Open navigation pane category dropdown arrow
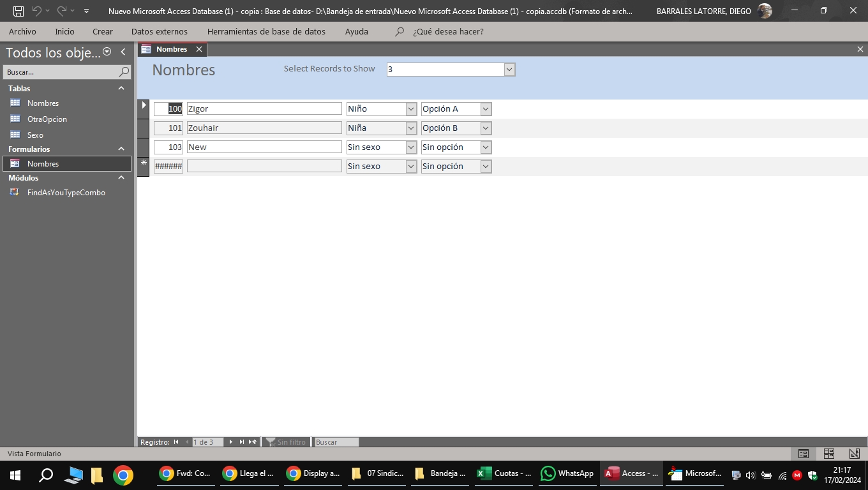Image resolution: width=868 pixels, height=490 pixels. pos(107,52)
